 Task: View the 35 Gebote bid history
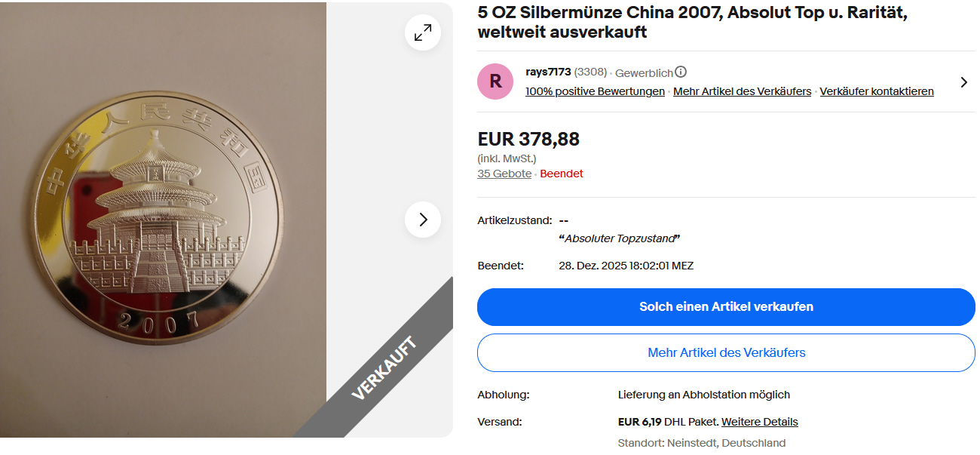(x=504, y=174)
